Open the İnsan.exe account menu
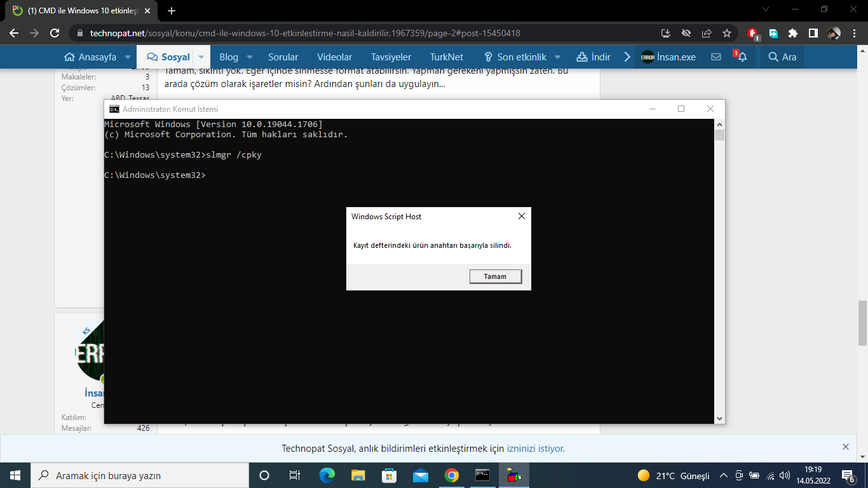 (668, 57)
